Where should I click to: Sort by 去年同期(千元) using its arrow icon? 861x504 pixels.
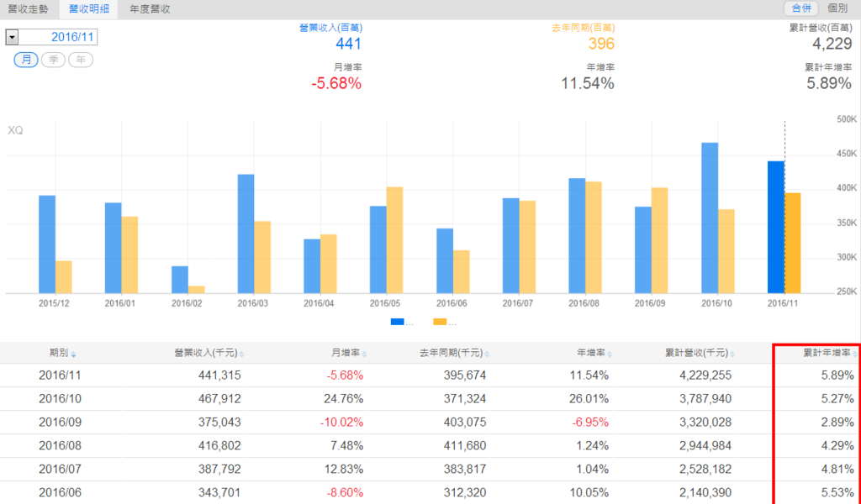click(487, 354)
